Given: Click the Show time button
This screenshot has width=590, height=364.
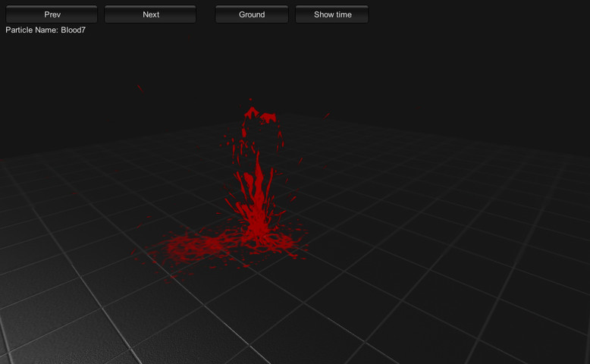Looking at the screenshot, I should pyautogui.click(x=332, y=14).
